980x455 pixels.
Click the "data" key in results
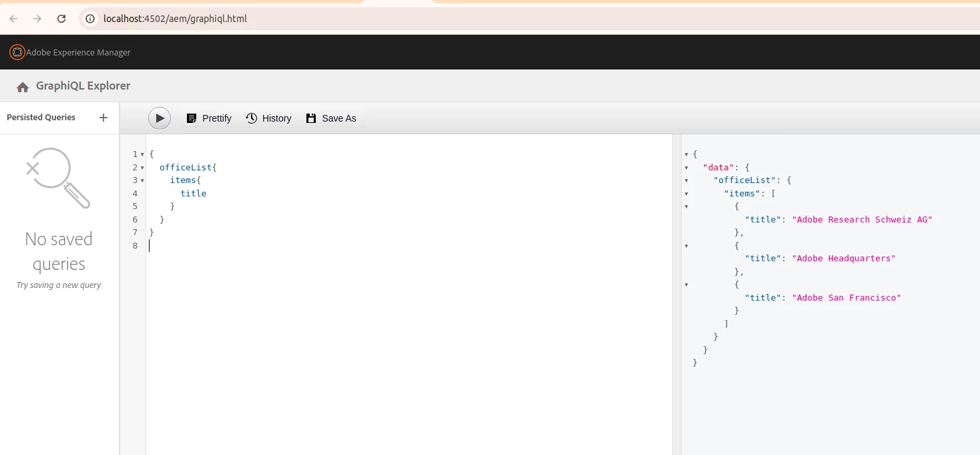[719, 167]
